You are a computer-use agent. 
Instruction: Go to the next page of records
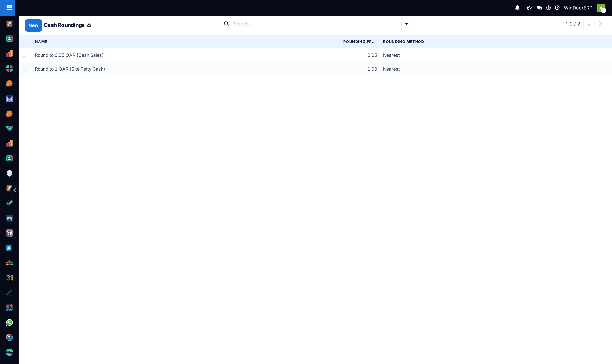click(601, 24)
